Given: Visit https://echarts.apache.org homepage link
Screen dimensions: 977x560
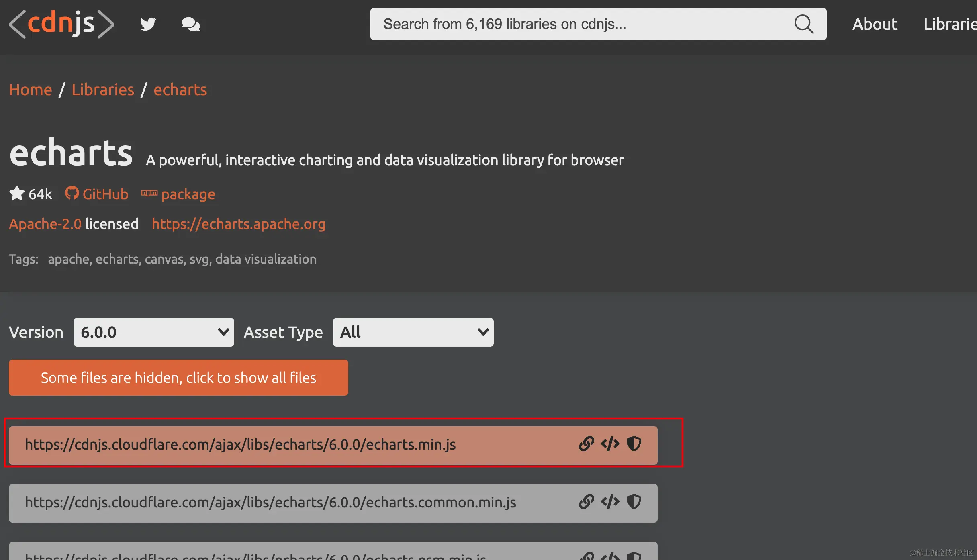Looking at the screenshot, I should tap(239, 224).
